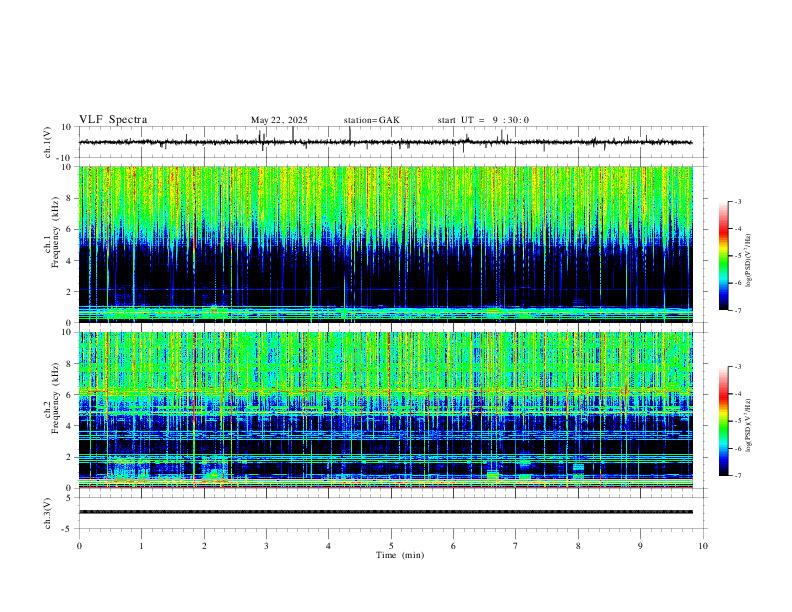Click the ch.1 "Frequency (kHz)" axis label
This screenshot has height=612, width=792.
tap(56, 233)
